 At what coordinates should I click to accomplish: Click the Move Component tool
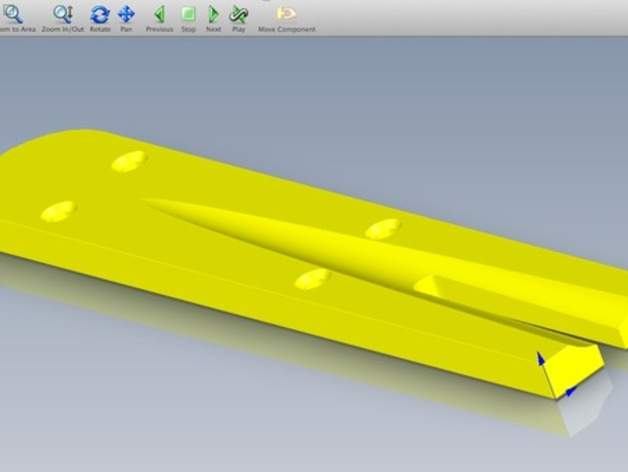[x=286, y=15]
